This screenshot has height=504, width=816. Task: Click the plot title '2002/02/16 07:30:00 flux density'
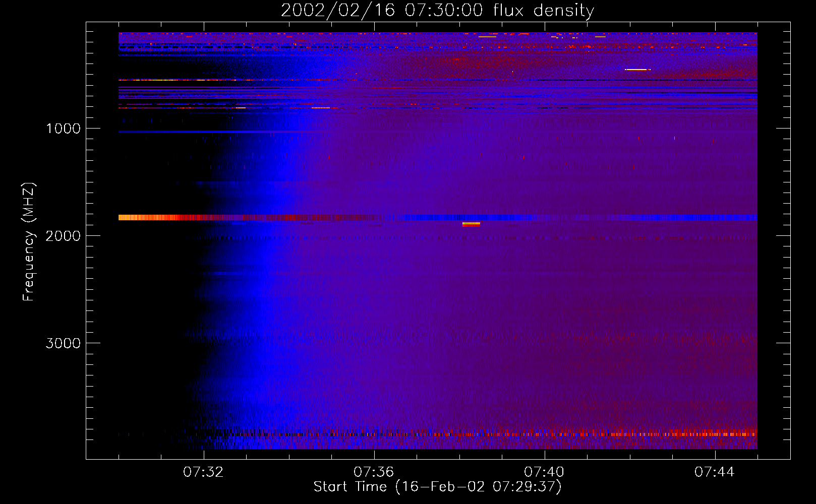pos(437,10)
